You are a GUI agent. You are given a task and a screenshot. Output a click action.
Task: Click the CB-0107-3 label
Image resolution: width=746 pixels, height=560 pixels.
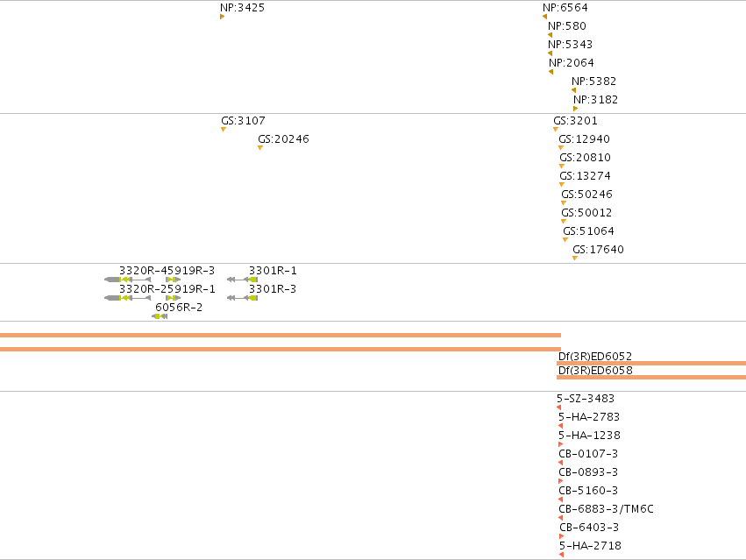[x=588, y=454]
